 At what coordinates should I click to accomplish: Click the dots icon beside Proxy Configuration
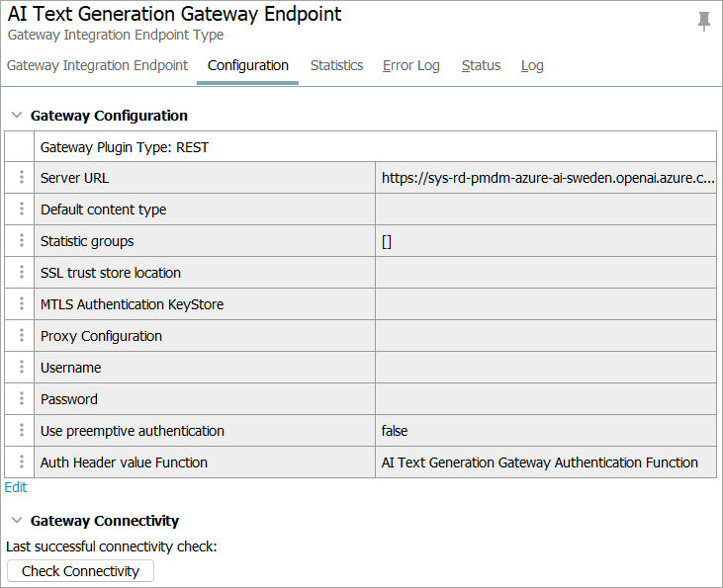(21, 336)
